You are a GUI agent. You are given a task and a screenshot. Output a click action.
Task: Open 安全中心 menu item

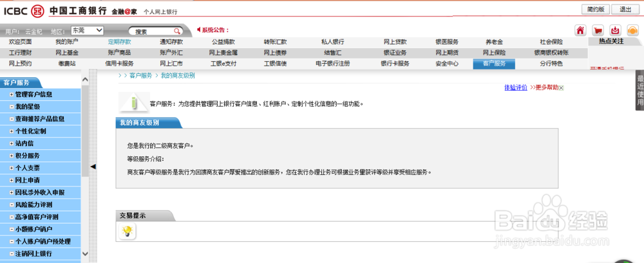[x=447, y=64]
